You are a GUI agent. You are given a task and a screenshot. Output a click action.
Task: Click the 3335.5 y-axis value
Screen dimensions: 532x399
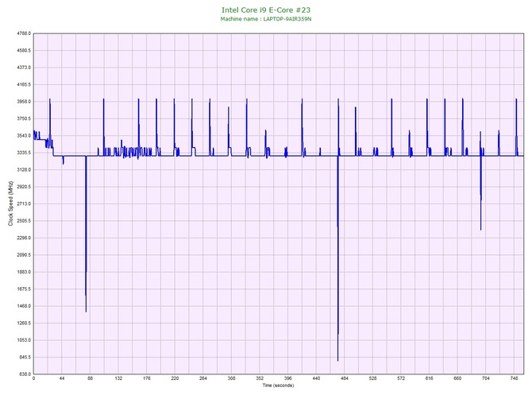24,153
